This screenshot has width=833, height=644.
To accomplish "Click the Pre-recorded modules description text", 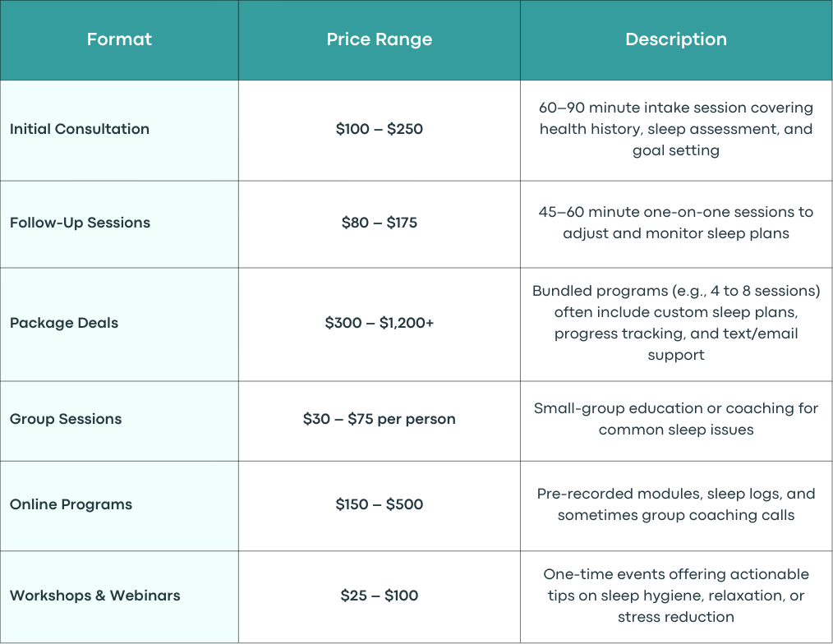I will pyautogui.click(x=676, y=505).
